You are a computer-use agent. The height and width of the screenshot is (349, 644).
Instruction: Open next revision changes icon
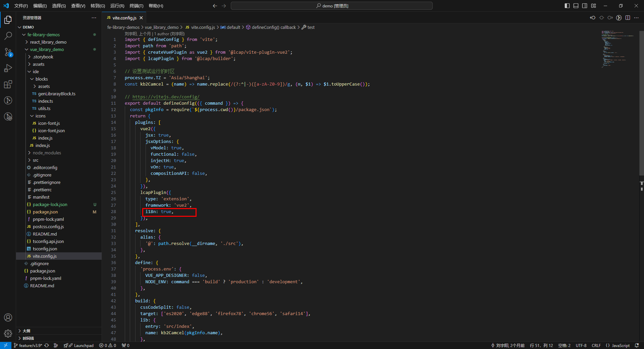point(610,18)
